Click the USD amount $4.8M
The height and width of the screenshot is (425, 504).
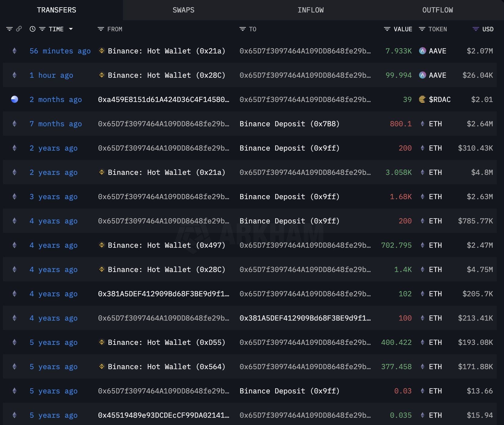coord(482,172)
